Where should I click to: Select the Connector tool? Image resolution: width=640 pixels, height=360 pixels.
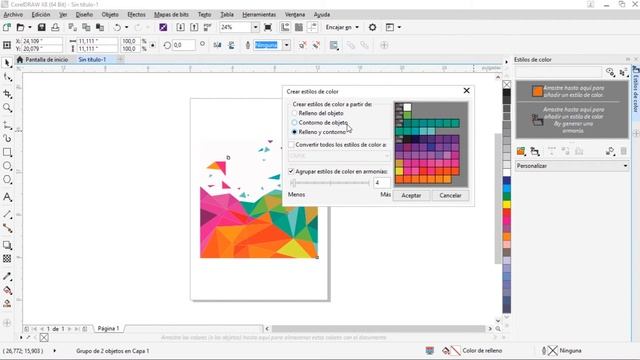point(7,228)
